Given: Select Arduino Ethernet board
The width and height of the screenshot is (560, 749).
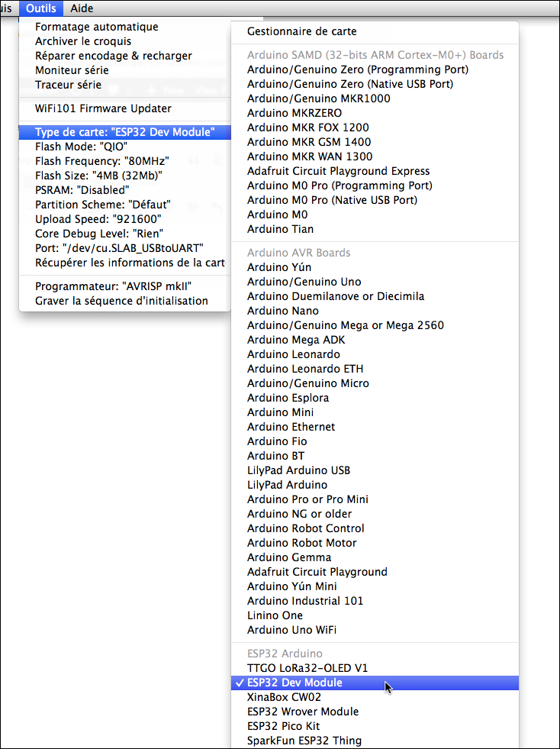Looking at the screenshot, I should coord(375,427).
